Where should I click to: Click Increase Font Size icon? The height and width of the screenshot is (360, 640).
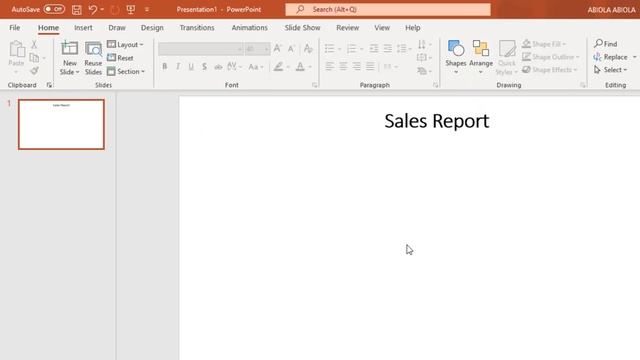coord(278,49)
